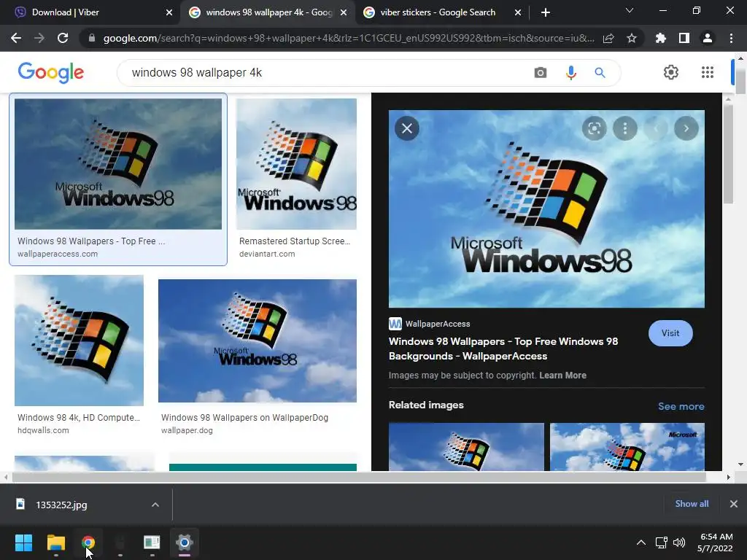This screenshot has height=560, width=747.
Task: Open hdqwalls.com Windows 98 4k thumbnail
Action: (79, 341)
